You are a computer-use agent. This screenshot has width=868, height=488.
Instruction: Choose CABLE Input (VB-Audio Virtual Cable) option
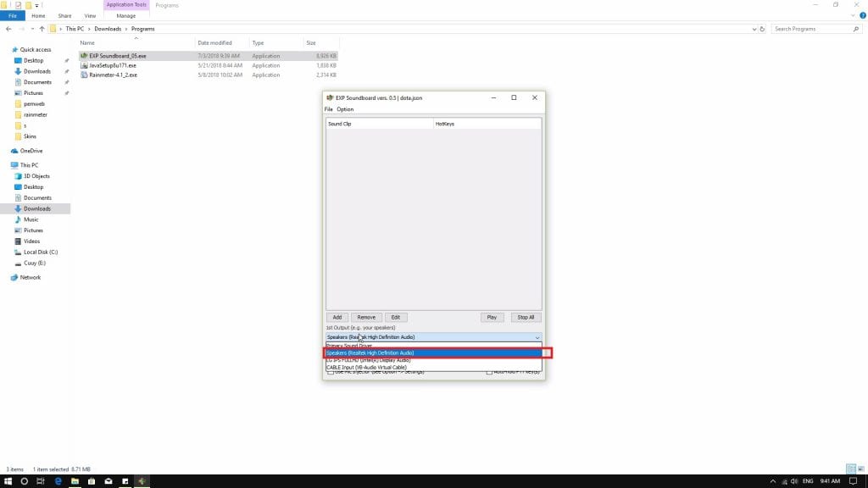(433, 368)
